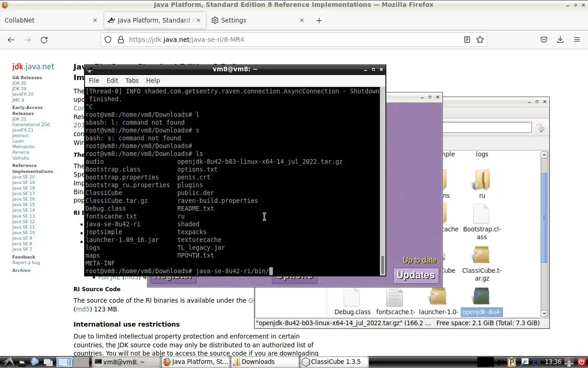
Task: Open JDK 20 sidebar link
Action: (19, 83)
